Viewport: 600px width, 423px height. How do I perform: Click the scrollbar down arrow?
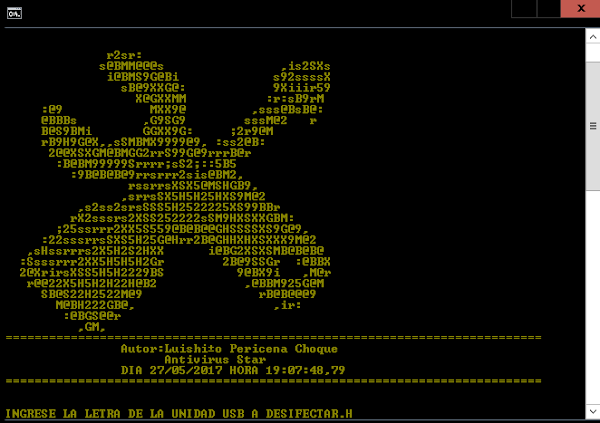(x=593, y=412)
